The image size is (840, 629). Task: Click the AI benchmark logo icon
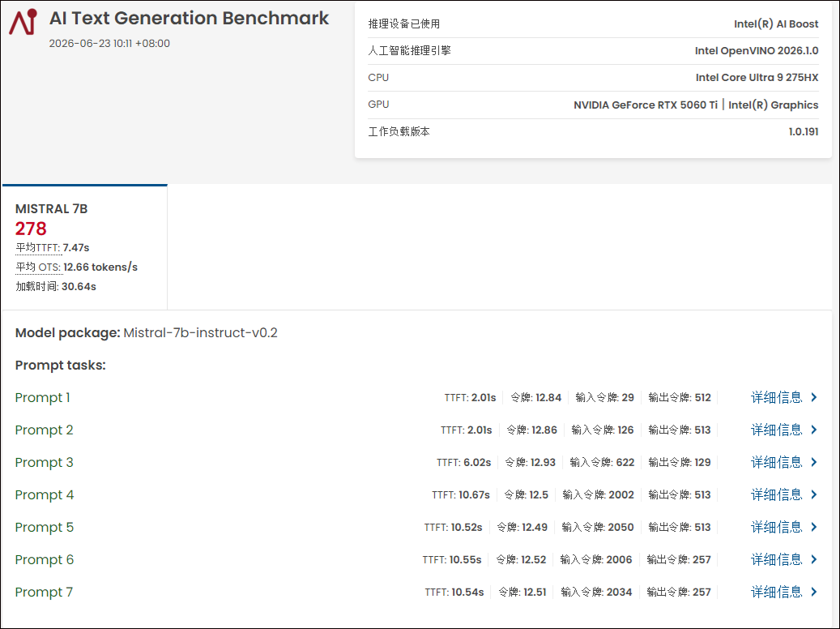[x=23, y=22]
